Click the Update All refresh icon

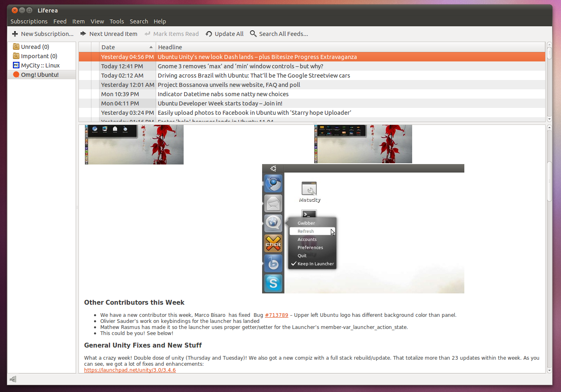(x=209, y=34)
